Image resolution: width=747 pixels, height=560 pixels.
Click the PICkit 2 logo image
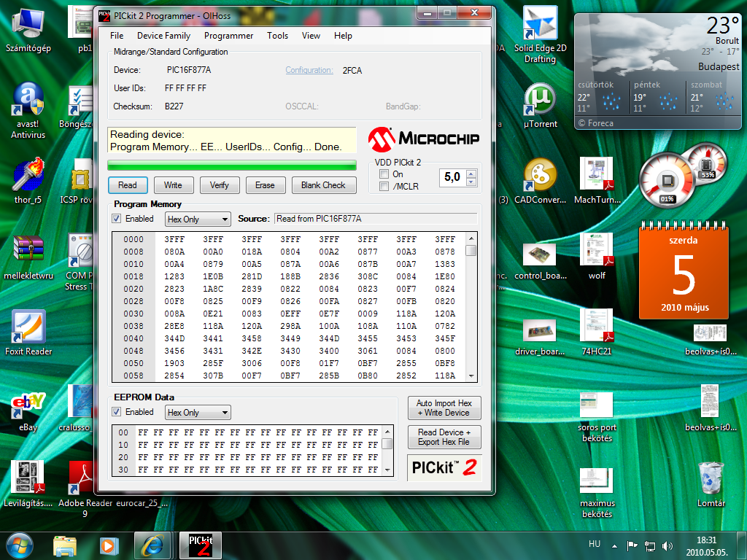[444, 467]
